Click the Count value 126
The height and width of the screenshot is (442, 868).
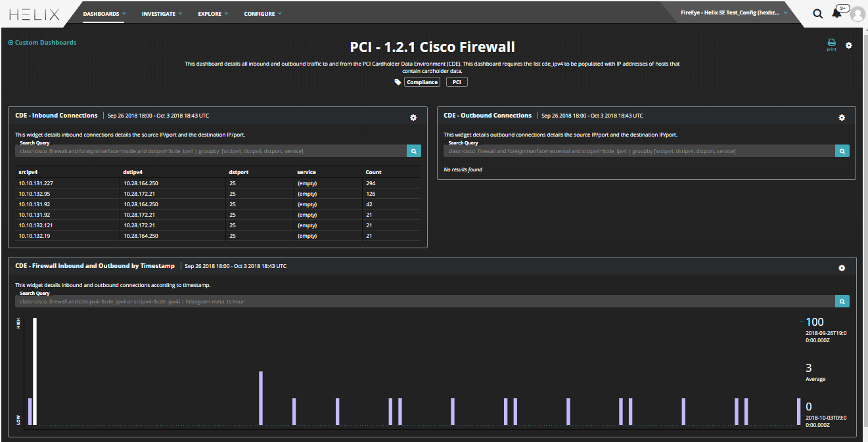coord(371,194)
